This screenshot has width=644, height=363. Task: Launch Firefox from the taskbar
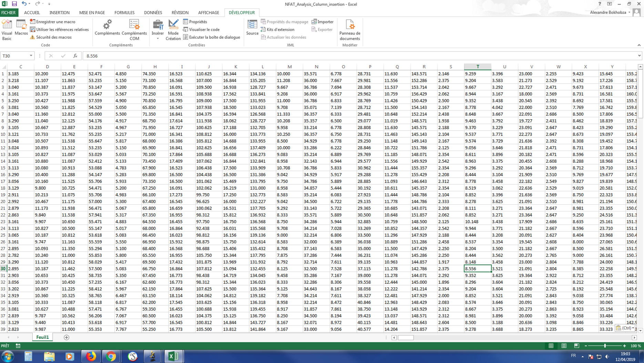91,356
